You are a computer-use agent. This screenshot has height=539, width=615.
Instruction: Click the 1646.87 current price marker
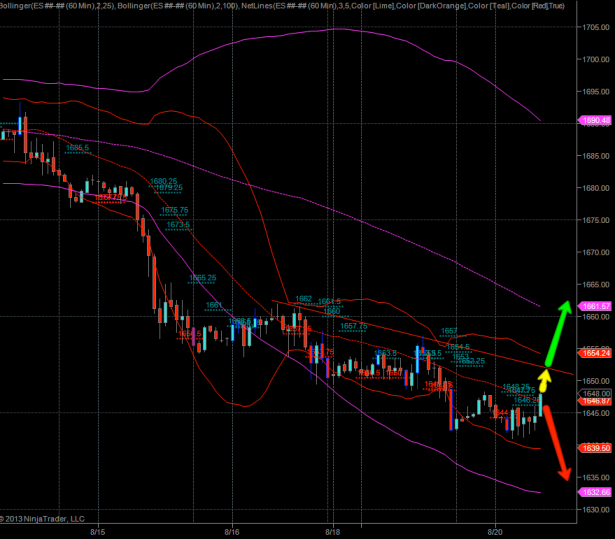[x=596, y=401]
